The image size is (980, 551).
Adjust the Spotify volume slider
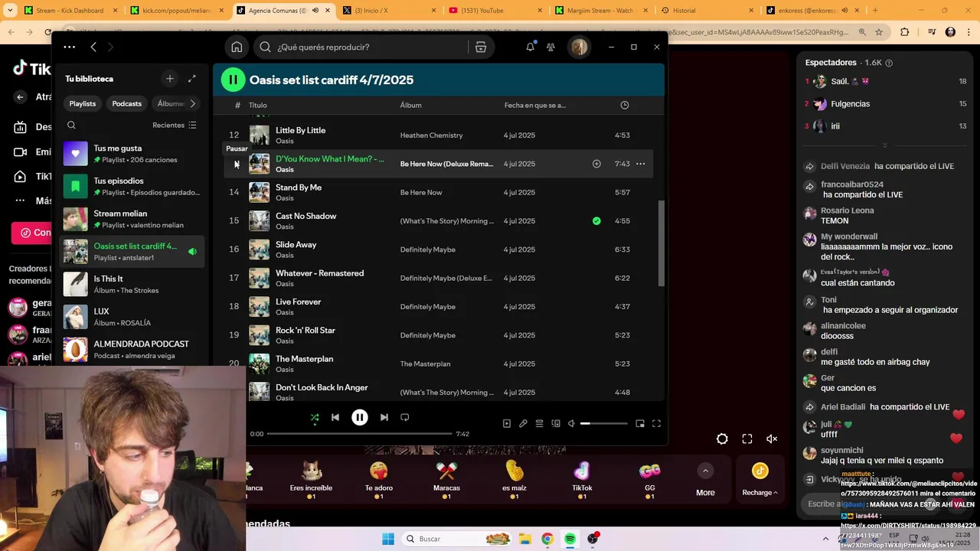pos(604,423)
